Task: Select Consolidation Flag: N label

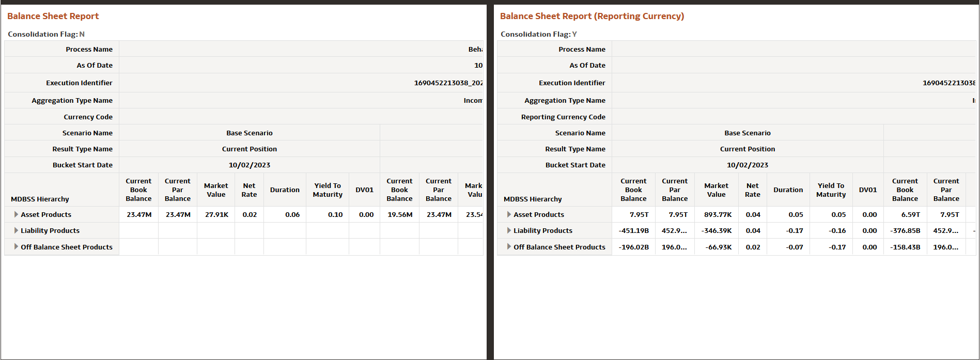Action: (x=46, y=34)
